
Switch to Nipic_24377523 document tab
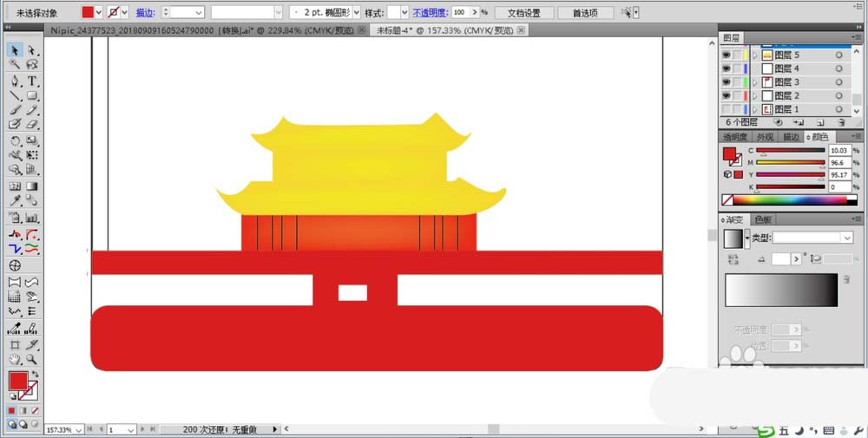pyautogui.click(x=202, y=30)
